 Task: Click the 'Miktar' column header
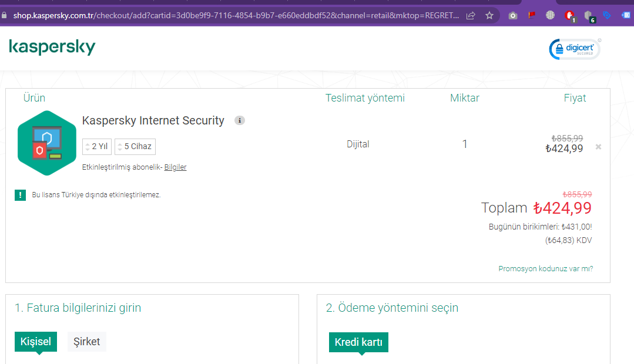tap(465, 98)
